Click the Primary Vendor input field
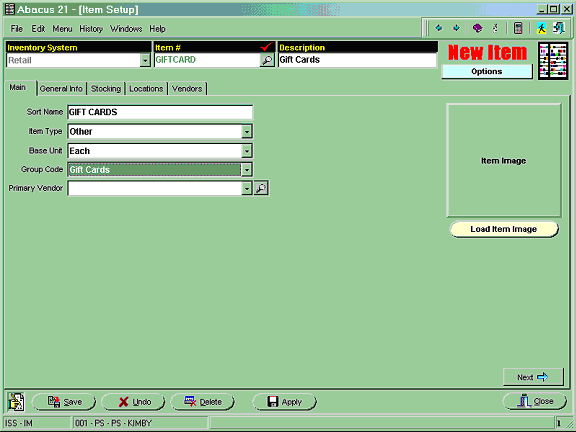 coord(155,188)
